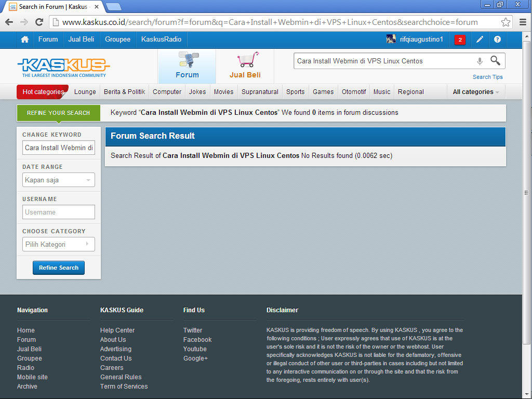Open the Youtube footer link
Image resolution: width=532 pixels, height=399 pixels.
click(195, 349)
